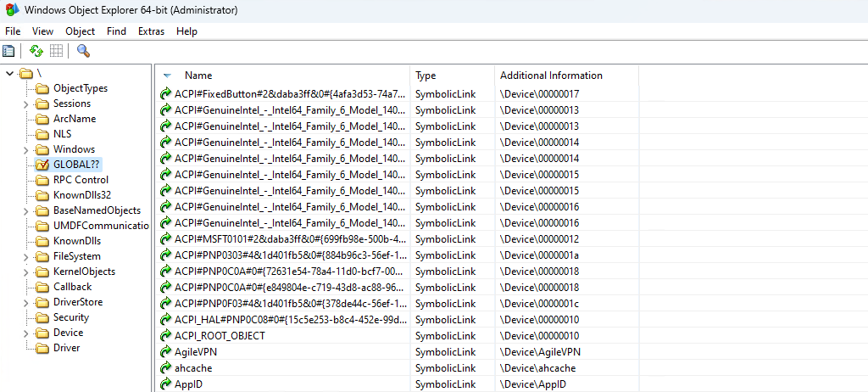Click the symbolic link icon beside AgileVPN
This screenshot has width=868, height=392.
pos(165,352)
